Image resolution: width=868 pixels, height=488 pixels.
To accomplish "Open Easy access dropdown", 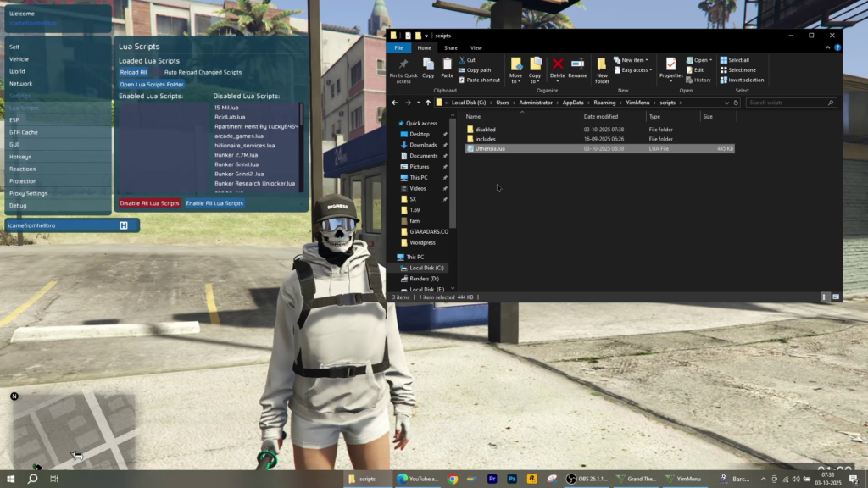I will click(633, 69).
